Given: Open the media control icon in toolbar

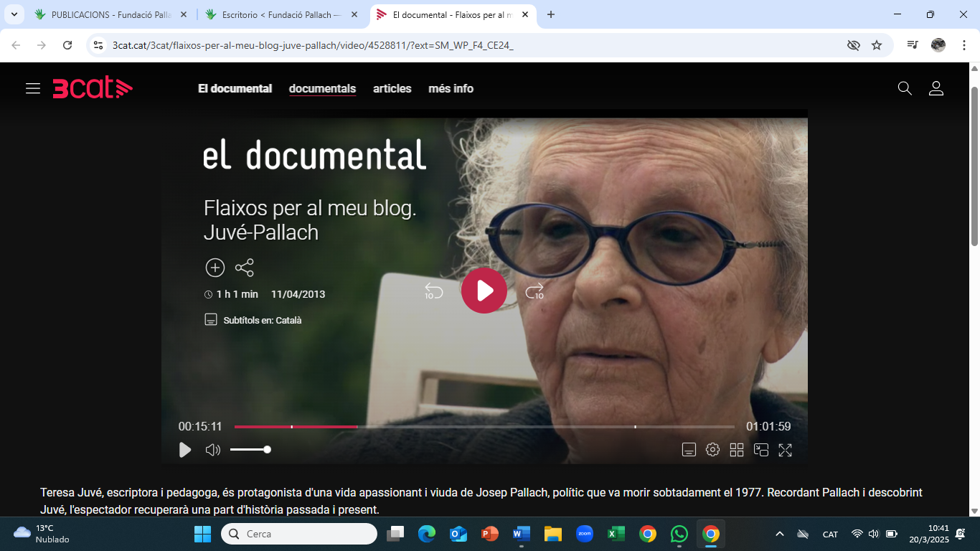Looking at the screenshot, I should pyautogui.click(x=913, y=45).
